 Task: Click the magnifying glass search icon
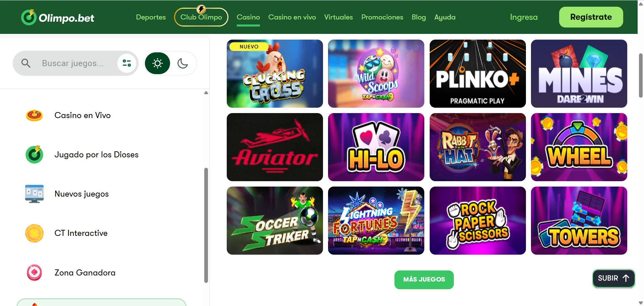[26, 63]
